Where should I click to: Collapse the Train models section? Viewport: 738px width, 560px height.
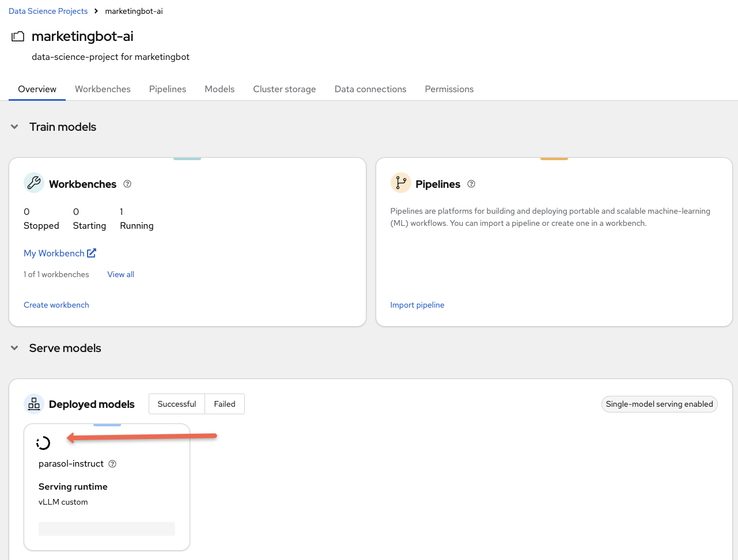point(14,127)
